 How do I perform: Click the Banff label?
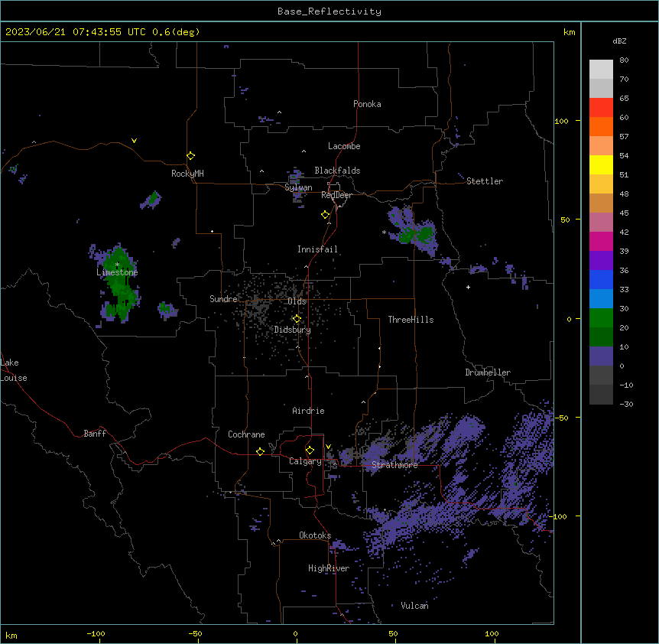tap(95, 434)
